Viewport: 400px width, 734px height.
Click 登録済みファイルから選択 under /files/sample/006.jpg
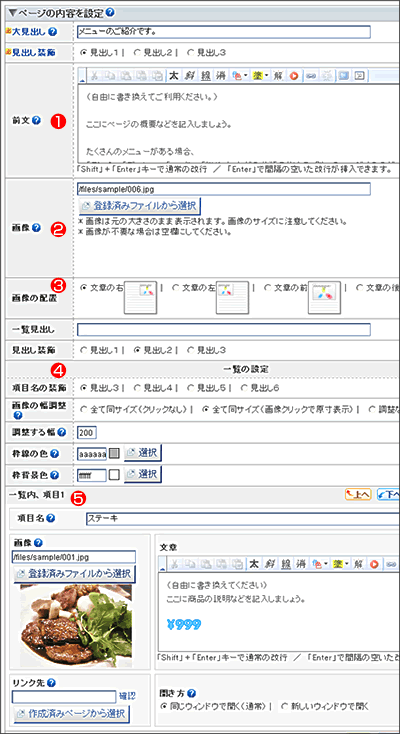click(139, 205)
